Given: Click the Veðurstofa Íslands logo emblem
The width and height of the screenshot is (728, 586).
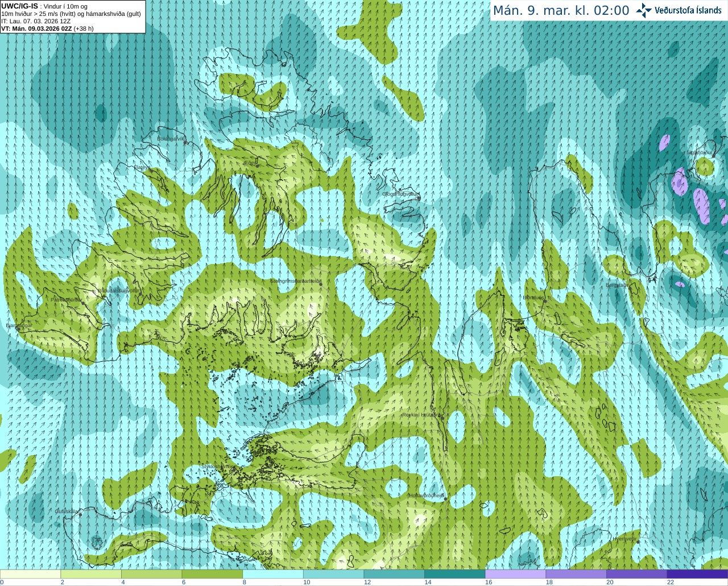Looking at the screenshot, I should [x=644, y=10].
